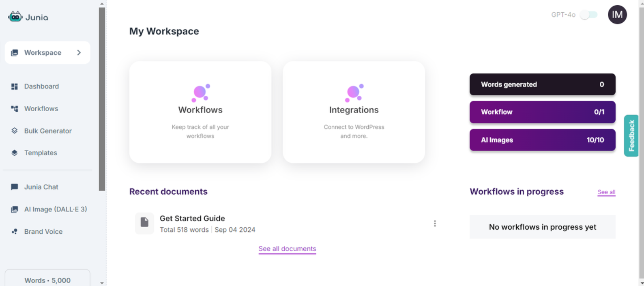The image size is (644, 286).
Task: Open the IM profile avatar menu
Action: point(617,15)
